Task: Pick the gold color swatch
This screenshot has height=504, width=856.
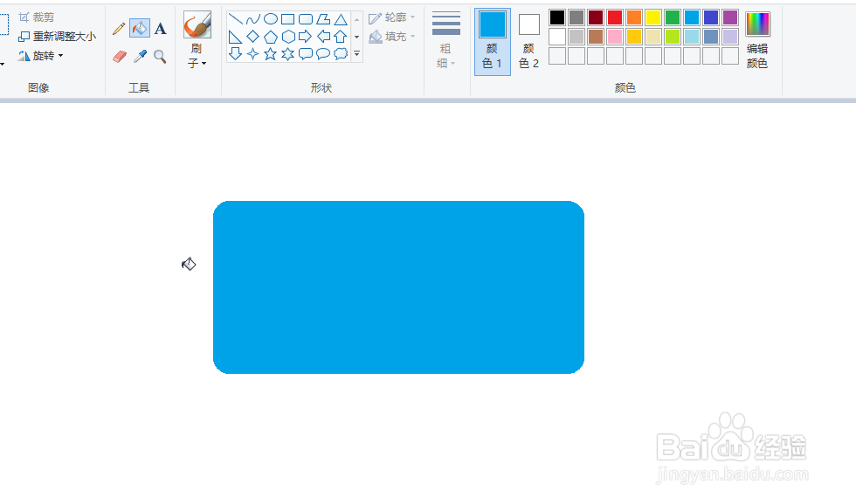Action: point(634,37)
